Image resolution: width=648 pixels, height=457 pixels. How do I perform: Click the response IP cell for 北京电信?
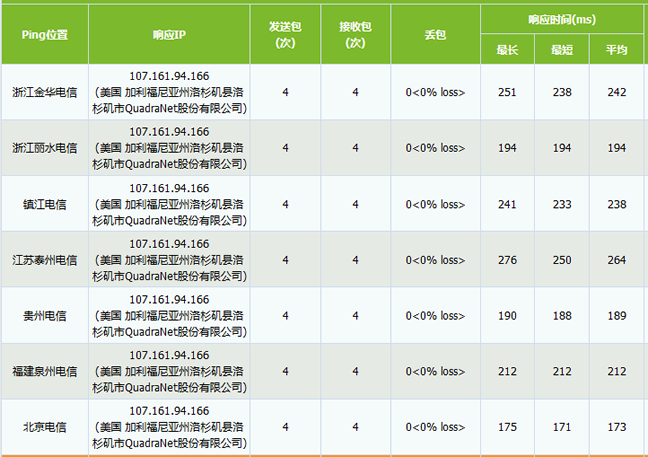click(169, 427)
